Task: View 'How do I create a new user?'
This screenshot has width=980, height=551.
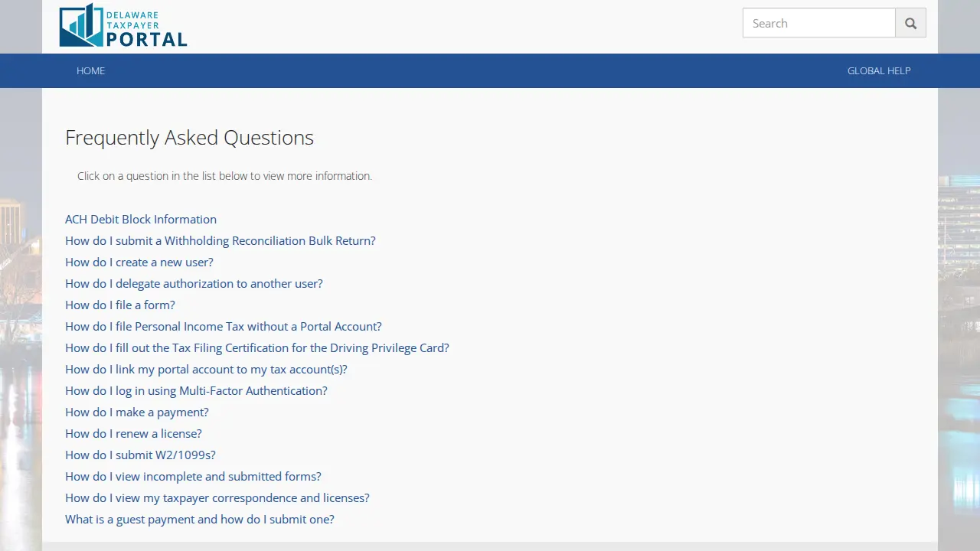Action: [x=139, y=262]
